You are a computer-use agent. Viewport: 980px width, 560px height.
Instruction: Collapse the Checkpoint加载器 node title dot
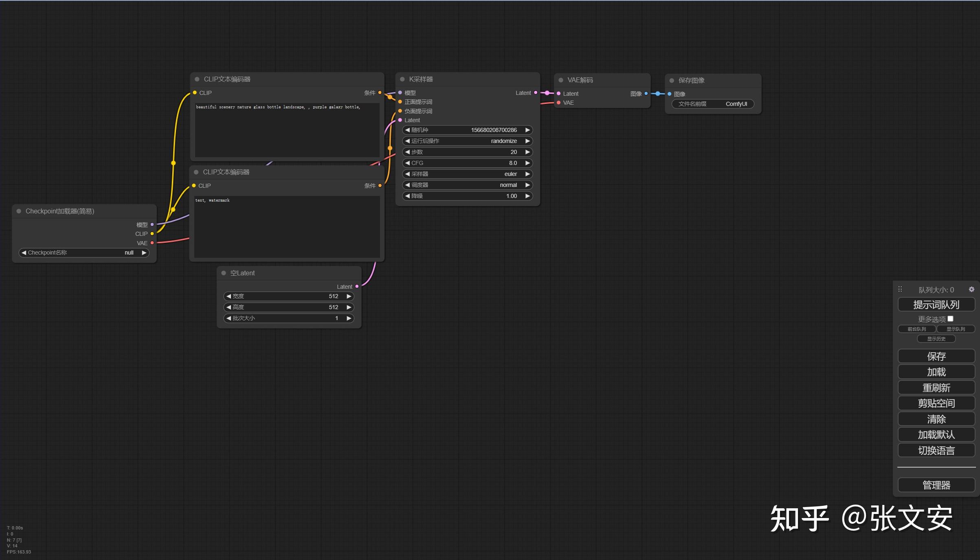click(19, 211)
